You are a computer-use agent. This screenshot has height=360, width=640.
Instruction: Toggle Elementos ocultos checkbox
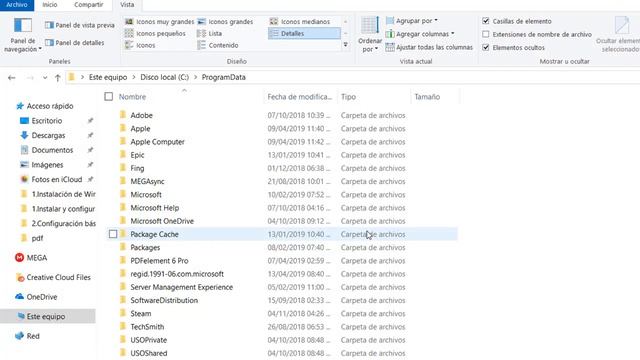pyautogui.click(x=486, y=47)
